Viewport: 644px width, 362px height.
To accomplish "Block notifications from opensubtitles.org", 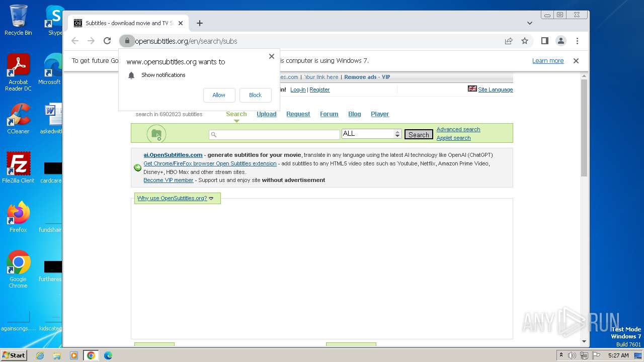I will (255, 95).
